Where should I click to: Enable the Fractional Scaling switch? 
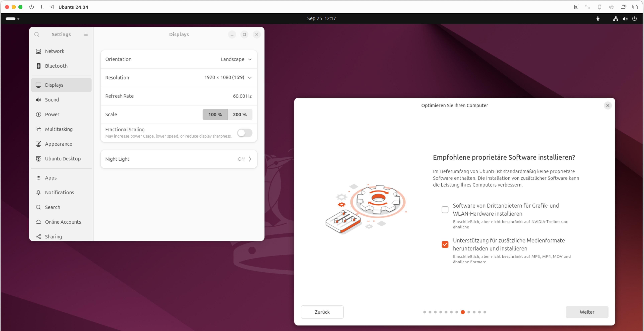(244, 133)
